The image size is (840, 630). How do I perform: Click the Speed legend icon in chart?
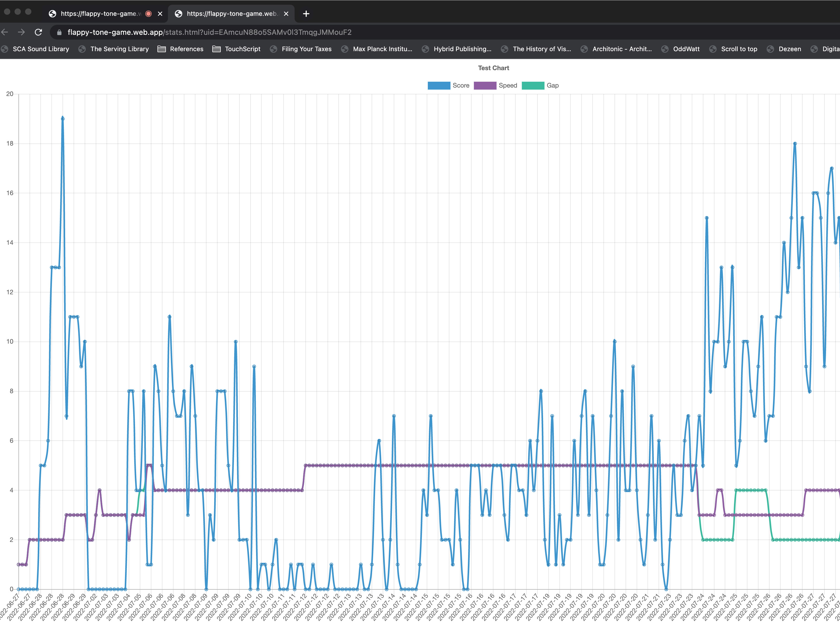coord(487,85)
